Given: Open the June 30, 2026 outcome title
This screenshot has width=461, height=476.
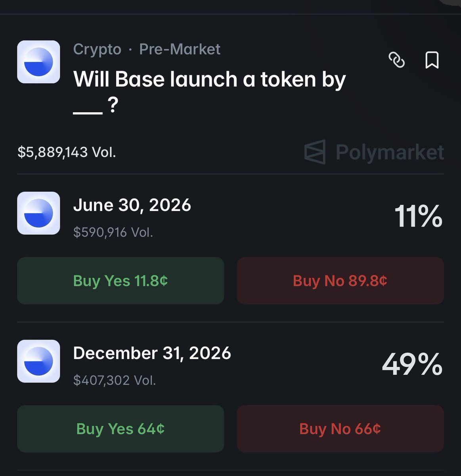Looking at the screenshot, I should click(x=132, y=205).
